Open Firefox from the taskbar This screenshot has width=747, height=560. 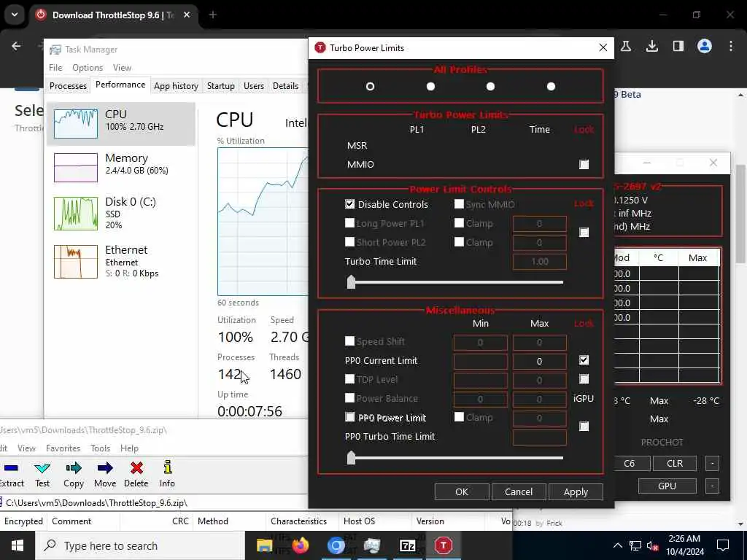300,545
